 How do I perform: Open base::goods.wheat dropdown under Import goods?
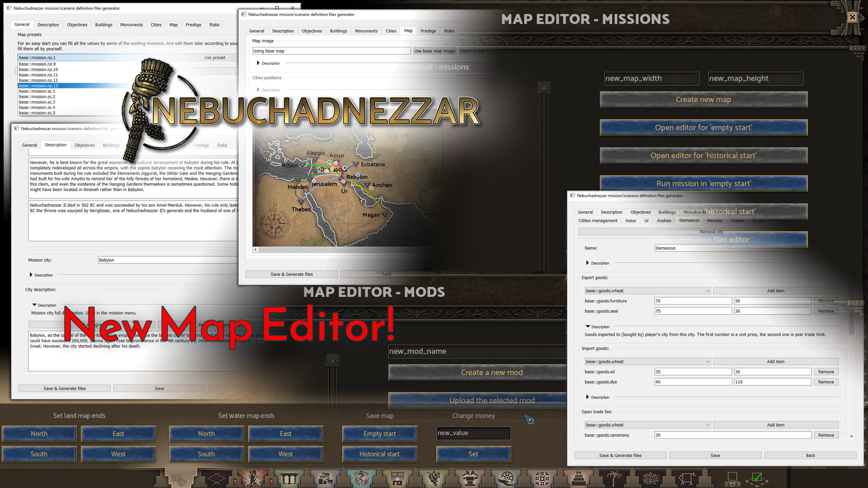coord(648,361)
